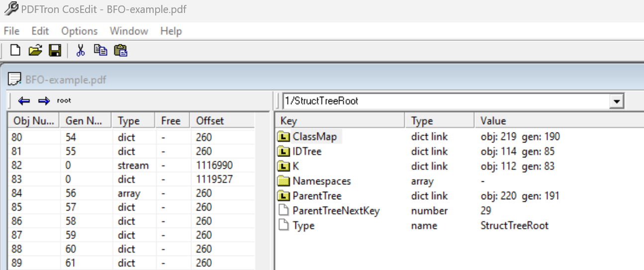Click offset value 1119527
The width and height of the screenshot is (644, 270).
click(214, 179)
